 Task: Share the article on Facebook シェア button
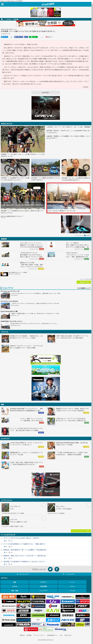(26, 37)
